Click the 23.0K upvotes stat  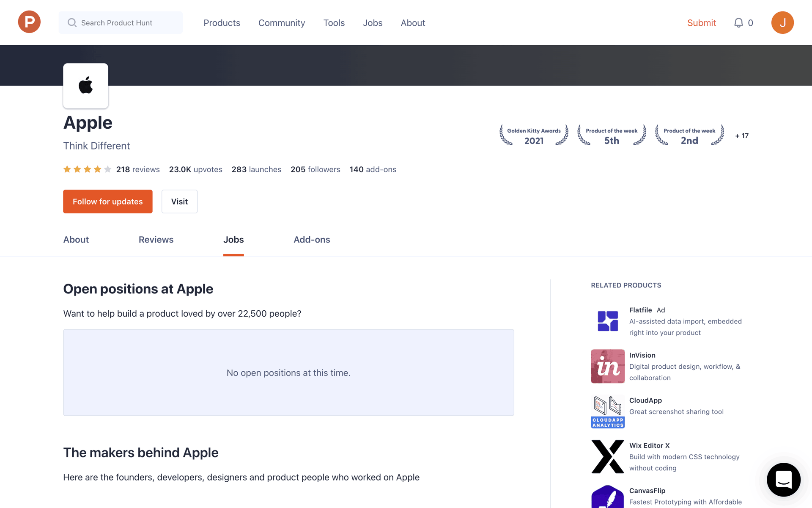(196, 169)
